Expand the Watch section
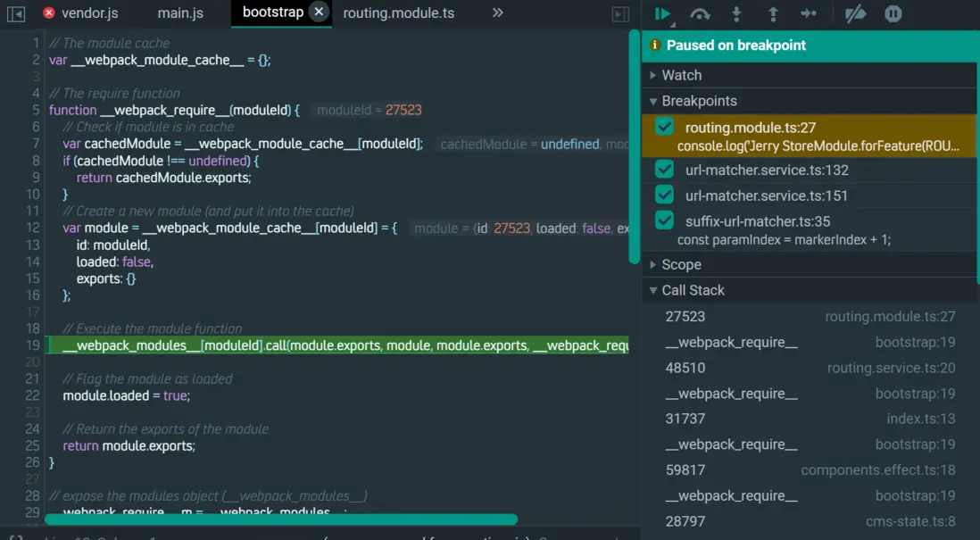980x540 pixels. [681, 75]
